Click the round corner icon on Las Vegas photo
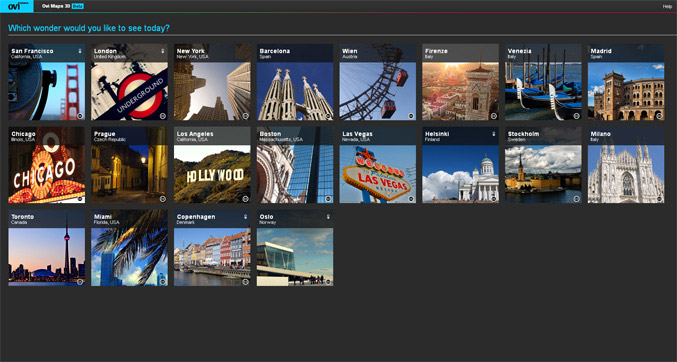This screenshot has width=677, height=362. tap(411, 199)
